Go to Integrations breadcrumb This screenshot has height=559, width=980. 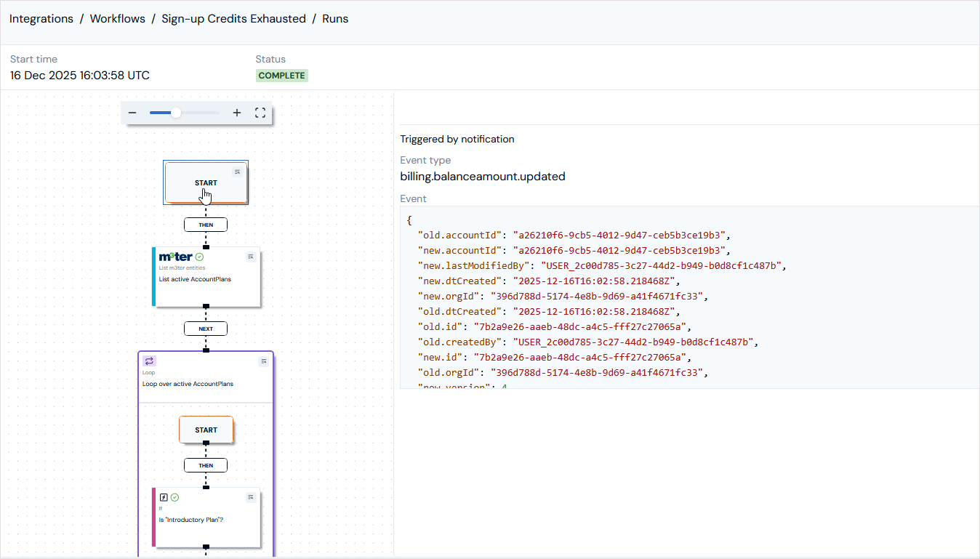tap(41, 19)
